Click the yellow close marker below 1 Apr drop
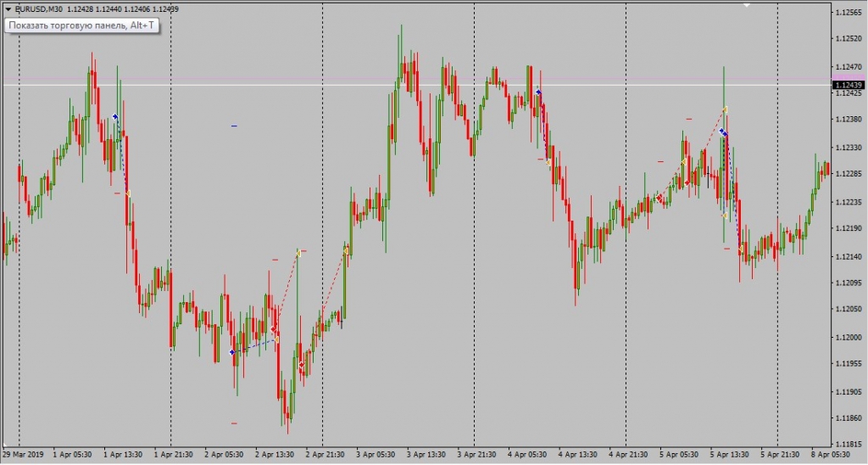868x465 pixels. coord(128,194)
